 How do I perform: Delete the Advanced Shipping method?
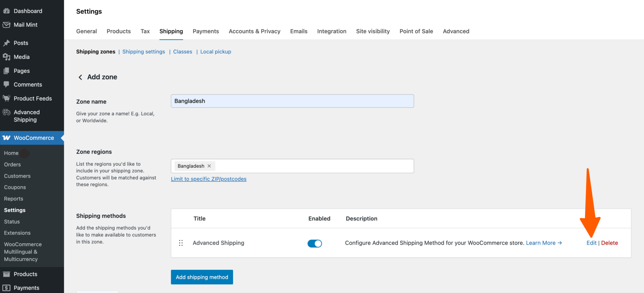pos(609,243)
